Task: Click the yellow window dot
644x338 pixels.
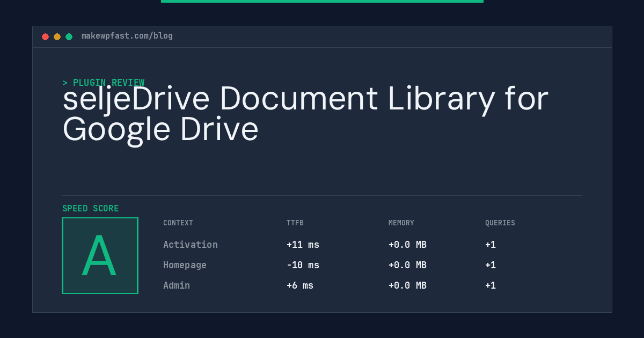Action: pos(57,36)
